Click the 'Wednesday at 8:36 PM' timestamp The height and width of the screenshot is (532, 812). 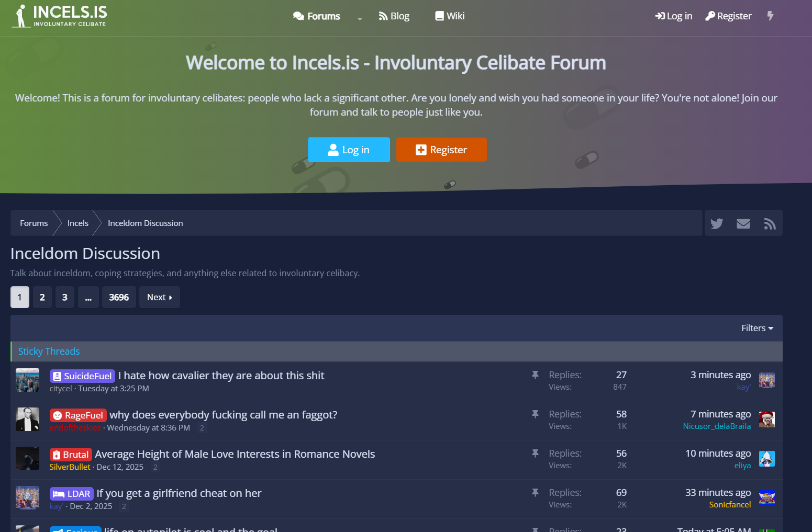click(149, 428)
